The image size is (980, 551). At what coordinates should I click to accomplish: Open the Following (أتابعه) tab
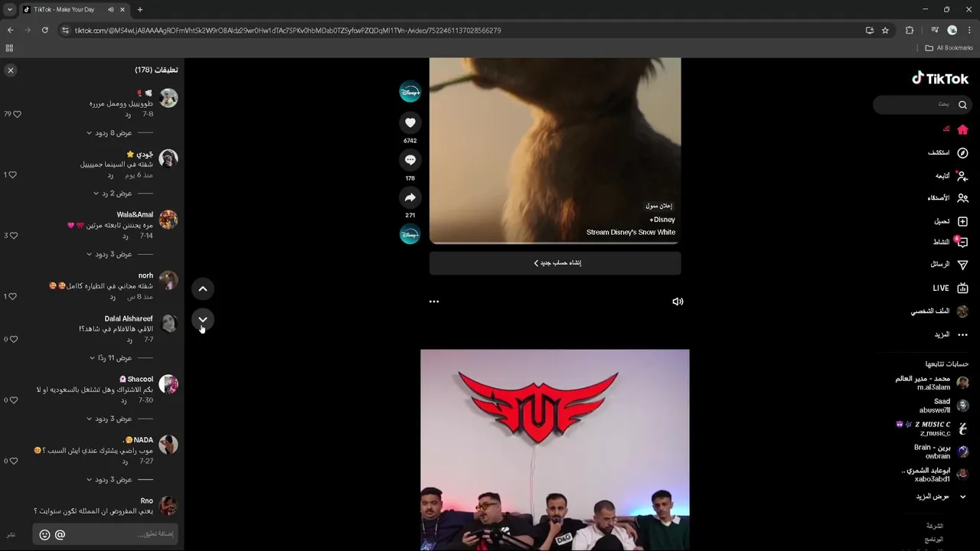coord(952,175)
